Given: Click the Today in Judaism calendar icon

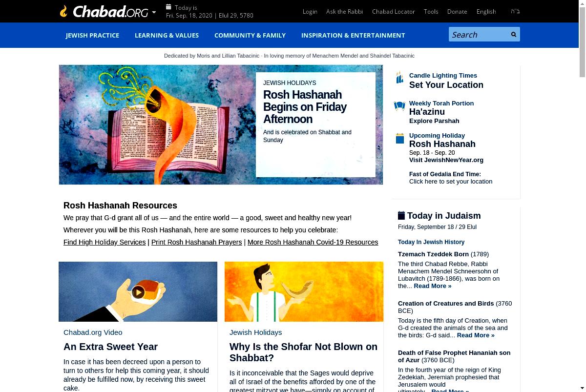Looking at the screenshot, I should (401, 215).
